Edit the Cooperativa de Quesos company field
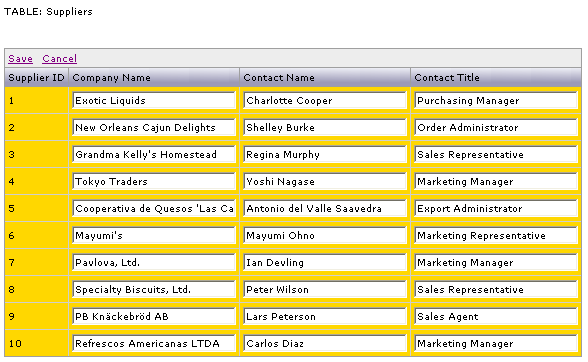588x362 pixels. coord(154,209)
